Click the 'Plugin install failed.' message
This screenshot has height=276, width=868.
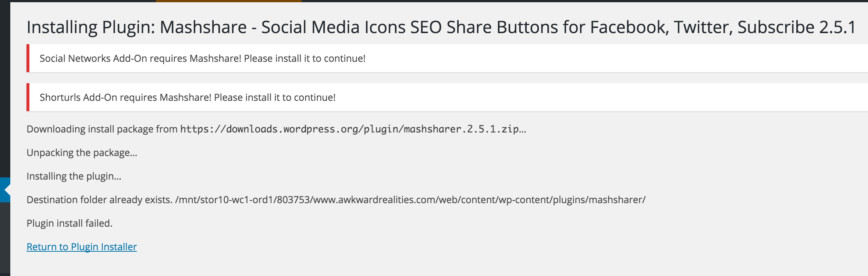[x=70, y=223]
